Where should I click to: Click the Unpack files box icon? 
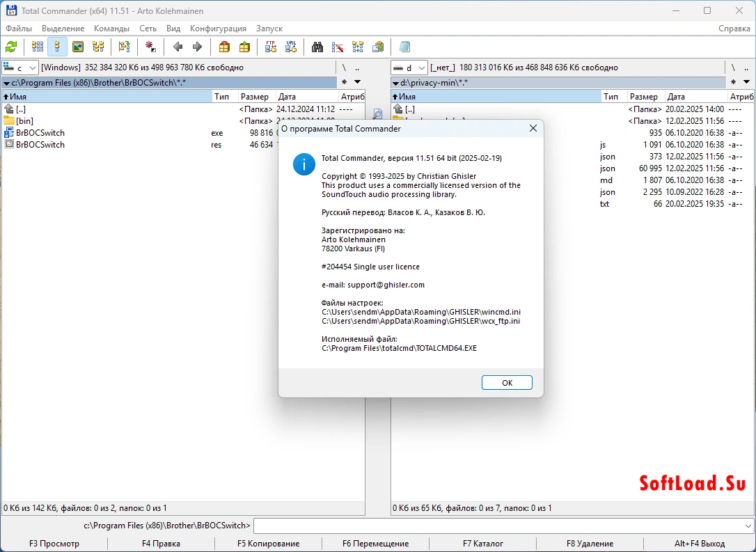(244, 47)
